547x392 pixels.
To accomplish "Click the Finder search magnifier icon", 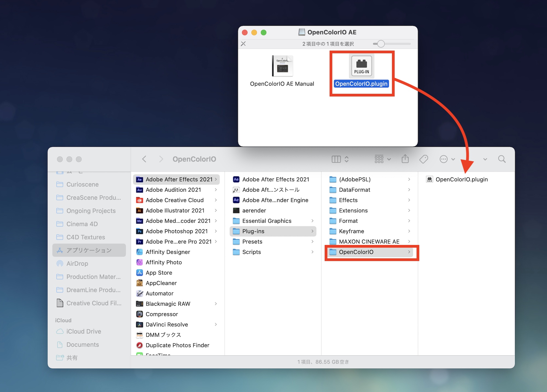I will [x=502, y=159].
